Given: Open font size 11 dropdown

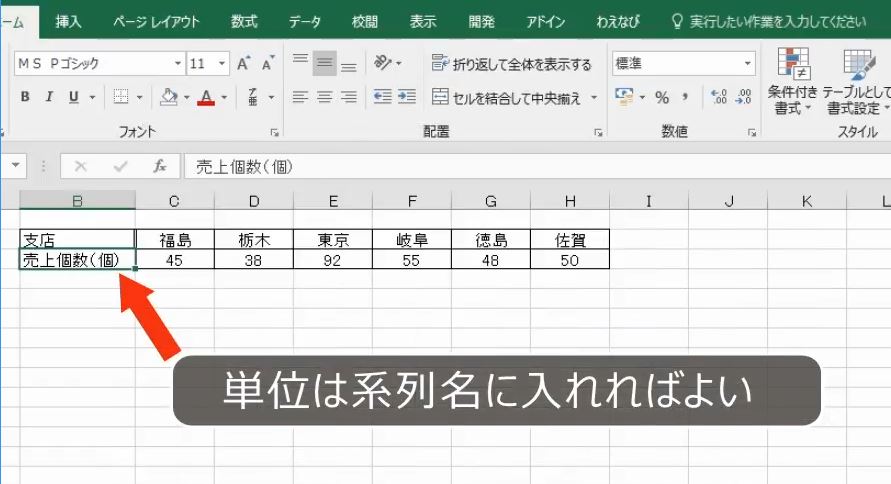Looking at the screenshot, I should (x=222, y=64).
